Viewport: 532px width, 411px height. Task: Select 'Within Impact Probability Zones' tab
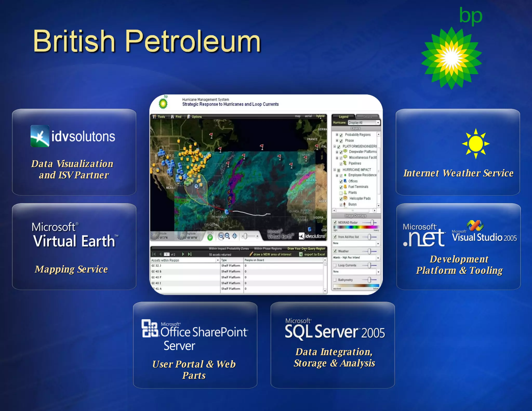[x=229, y=249]
